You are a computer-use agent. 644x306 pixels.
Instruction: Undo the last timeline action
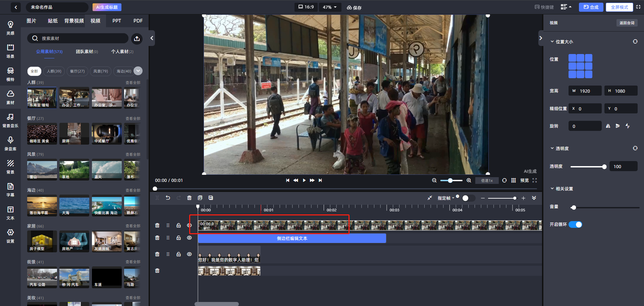click(x=168, y=198)
